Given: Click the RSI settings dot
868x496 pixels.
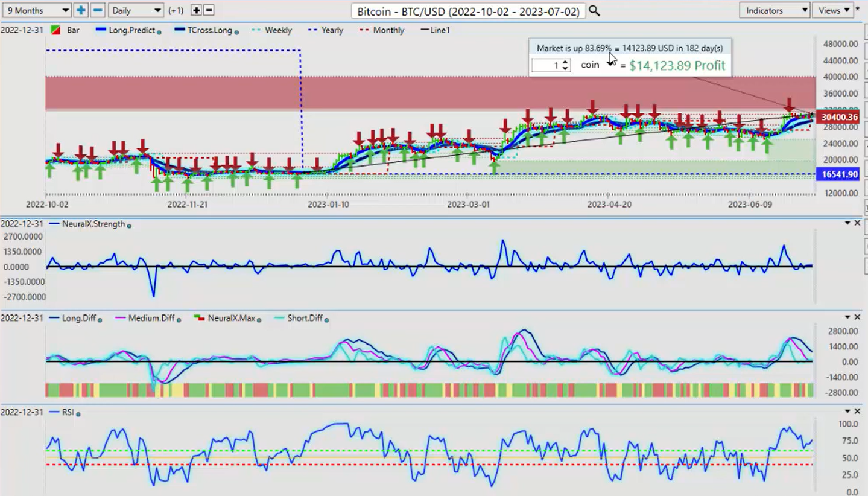Looking at the screenshot, I should point(78,413).
